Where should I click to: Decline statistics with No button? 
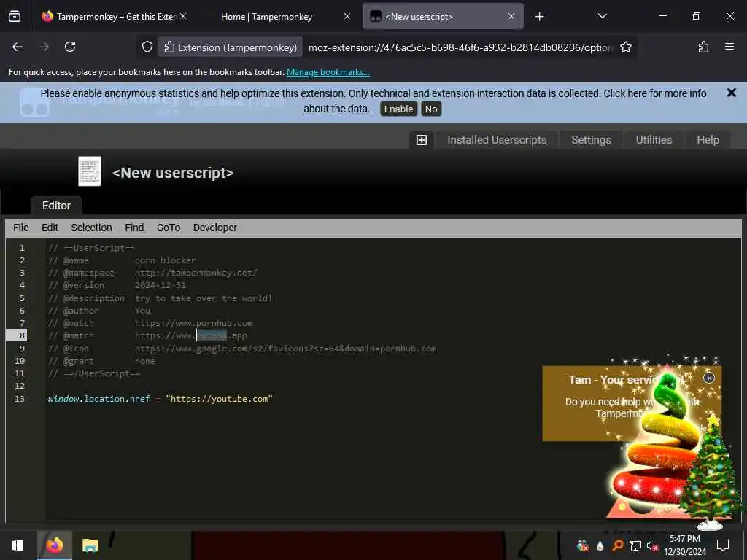tap(431, 109)
